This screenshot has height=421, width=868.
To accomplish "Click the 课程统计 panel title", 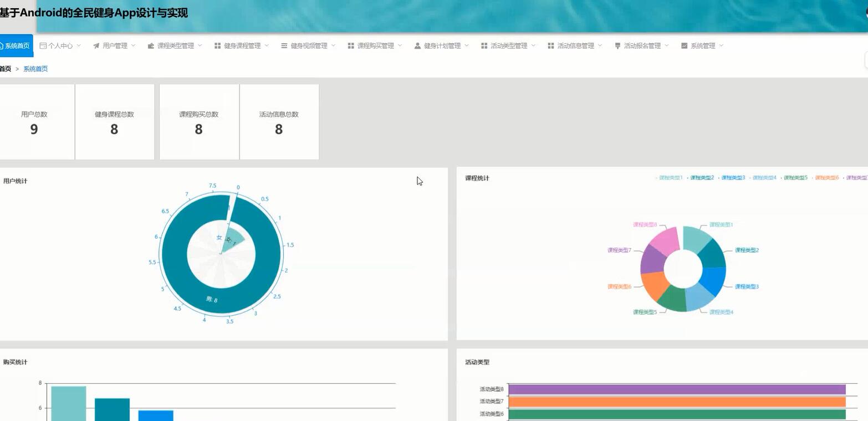I will point(477,178).
